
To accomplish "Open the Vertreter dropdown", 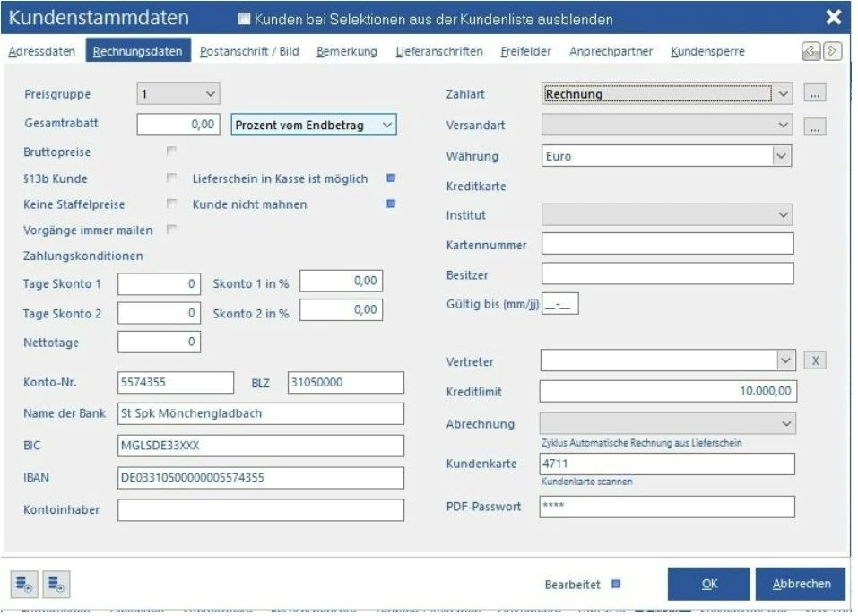I will pos(668,360).
